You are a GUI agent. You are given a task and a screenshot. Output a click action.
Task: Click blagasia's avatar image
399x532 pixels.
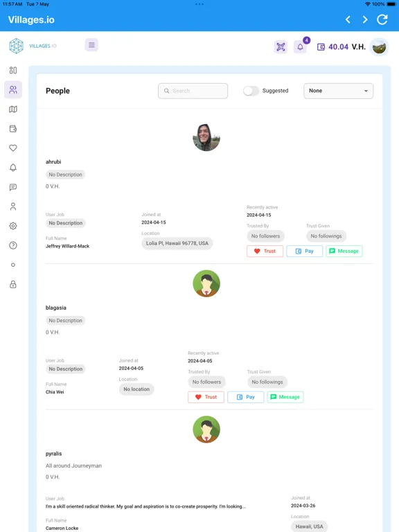(x=206, y=283)
